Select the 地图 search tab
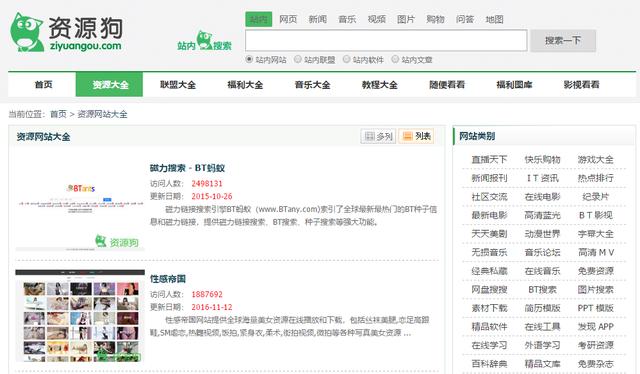This screenshot has width=640, height=374. pyautogui.click(x=494, y=19)
